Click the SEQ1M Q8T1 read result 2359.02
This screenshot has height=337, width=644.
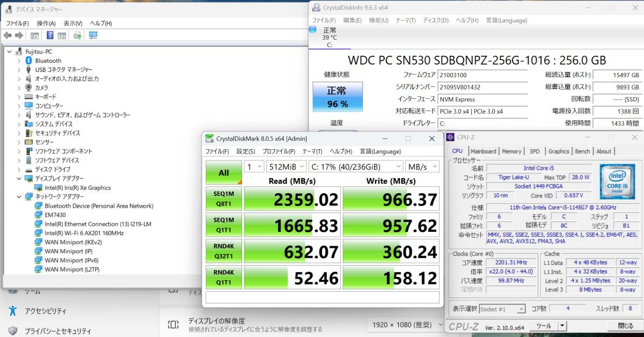click(292, 199)
